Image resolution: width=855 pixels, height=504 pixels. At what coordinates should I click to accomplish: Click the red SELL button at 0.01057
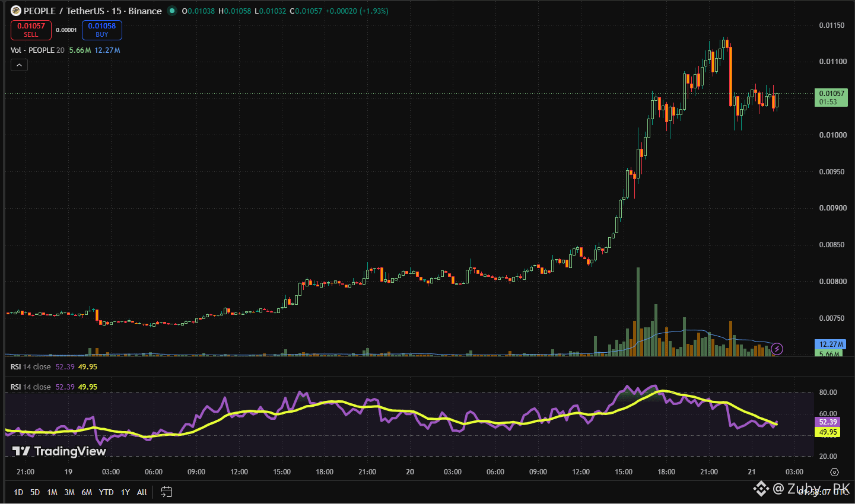(x=31, y=30)
